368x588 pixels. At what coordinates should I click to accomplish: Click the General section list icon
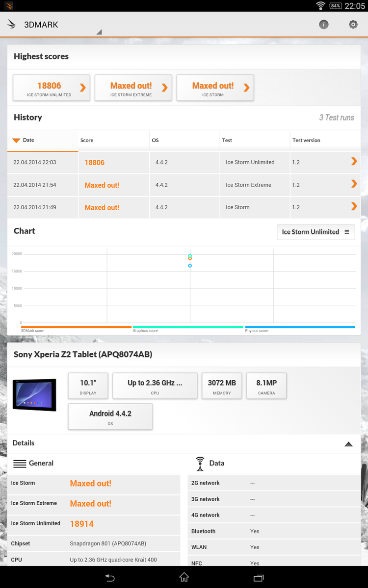[x=20, y=464]
